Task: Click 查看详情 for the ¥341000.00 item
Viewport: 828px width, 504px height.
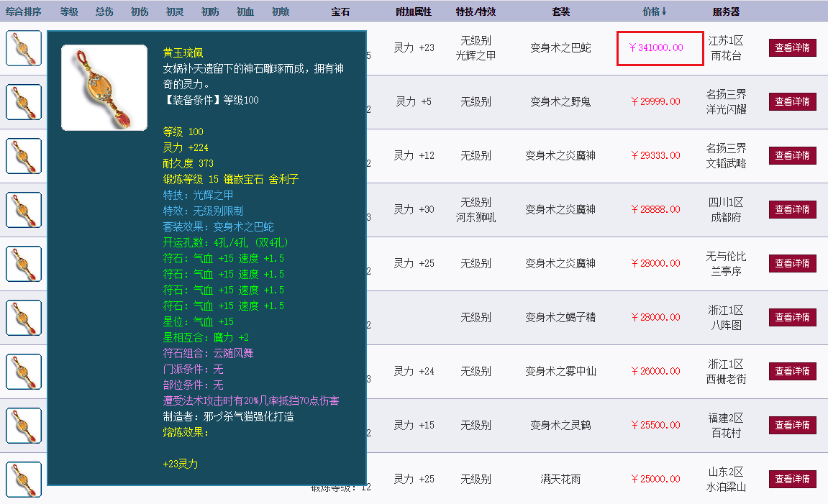Action: click(x=792, y=48)
